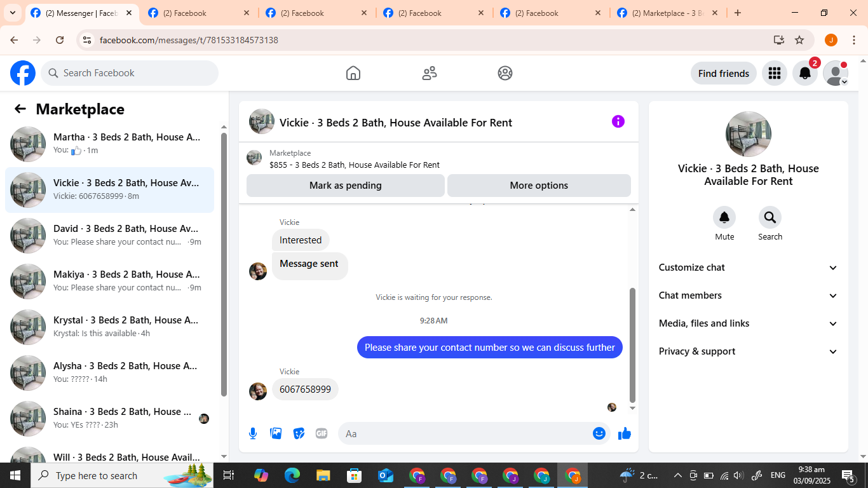
Task: Open the Windows Task View icon
Action: tap(229, 475)
